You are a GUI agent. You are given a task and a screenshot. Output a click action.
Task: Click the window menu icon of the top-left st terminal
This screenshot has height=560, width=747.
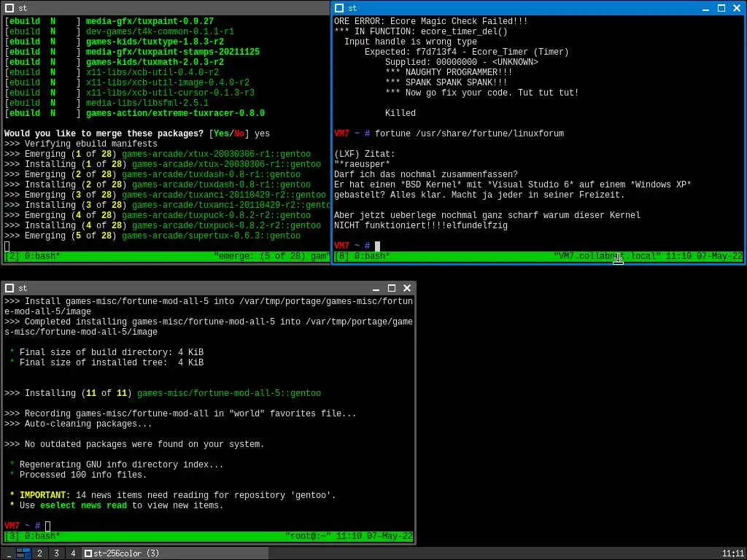point(9,8)
